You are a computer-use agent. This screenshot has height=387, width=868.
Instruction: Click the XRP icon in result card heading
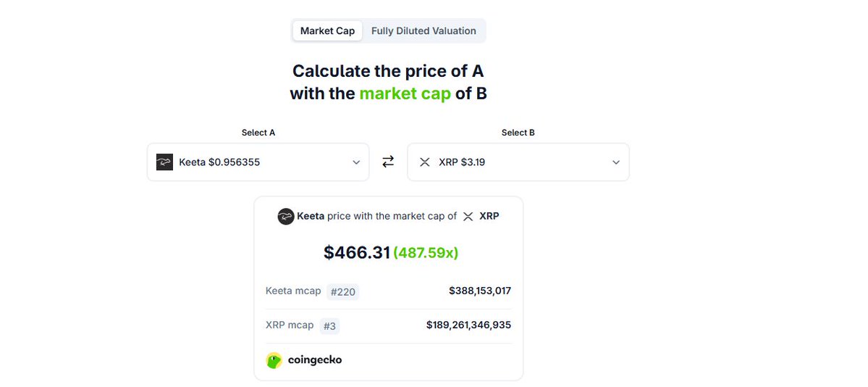point(468,216)
